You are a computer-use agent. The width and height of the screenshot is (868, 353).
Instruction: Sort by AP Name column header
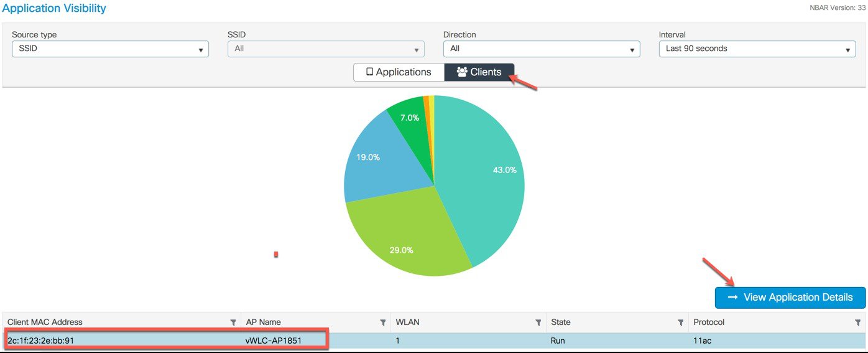point(264,322)
